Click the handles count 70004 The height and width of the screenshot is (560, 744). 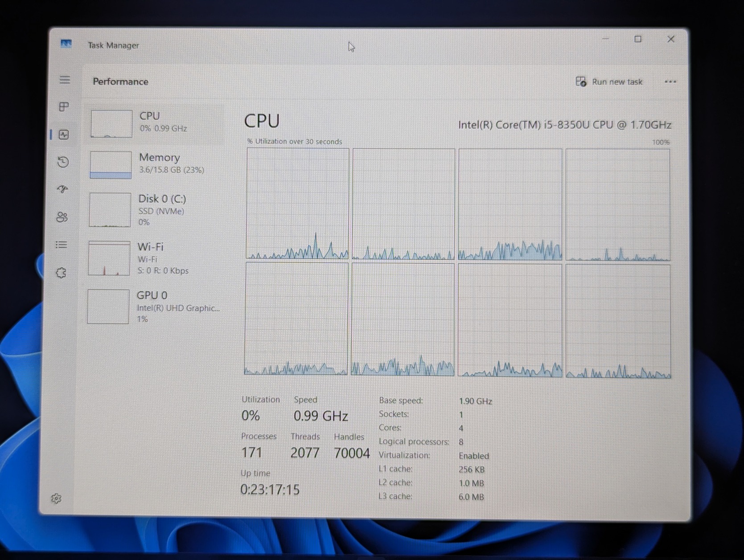tap(352, 453)
